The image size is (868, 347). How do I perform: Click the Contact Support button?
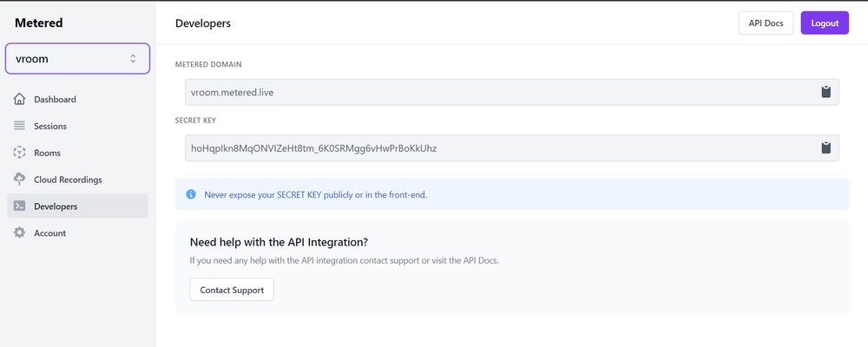tap(232, 290)
